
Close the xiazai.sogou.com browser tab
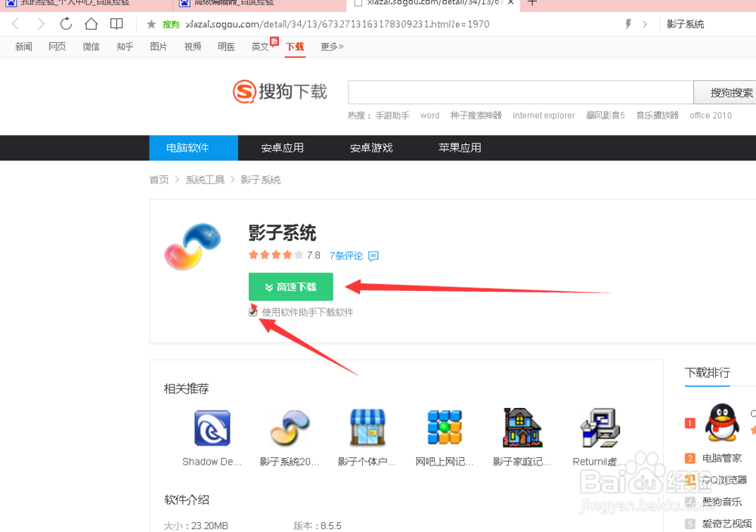point(510,2)
